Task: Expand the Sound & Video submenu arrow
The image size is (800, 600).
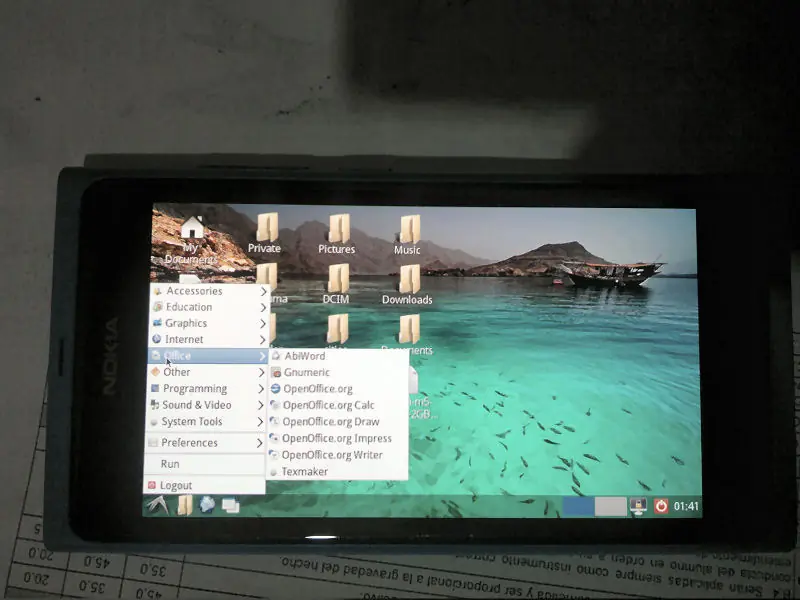Action: [x=260, y=405]
